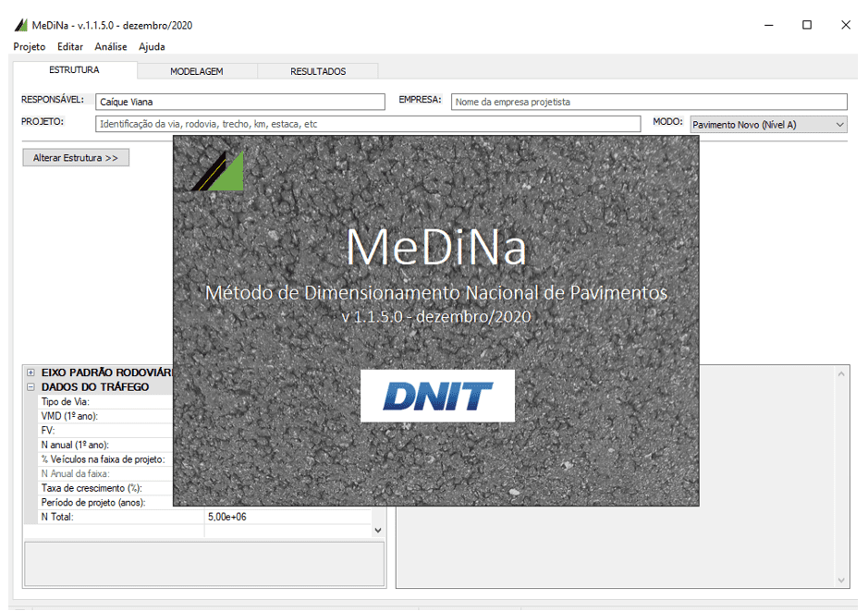The height and width of the screenshot is (611, 868).
Task: Click the EMPRESA input field
Action: click(649, 102)
